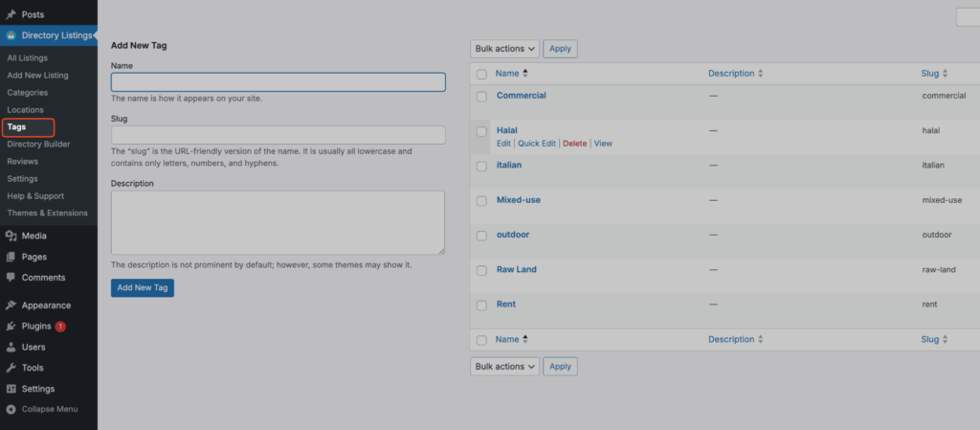The height and width of the screenshot is (430, 980).
Task: Open the Tags submenu item
Action: (x=16, y=127)
